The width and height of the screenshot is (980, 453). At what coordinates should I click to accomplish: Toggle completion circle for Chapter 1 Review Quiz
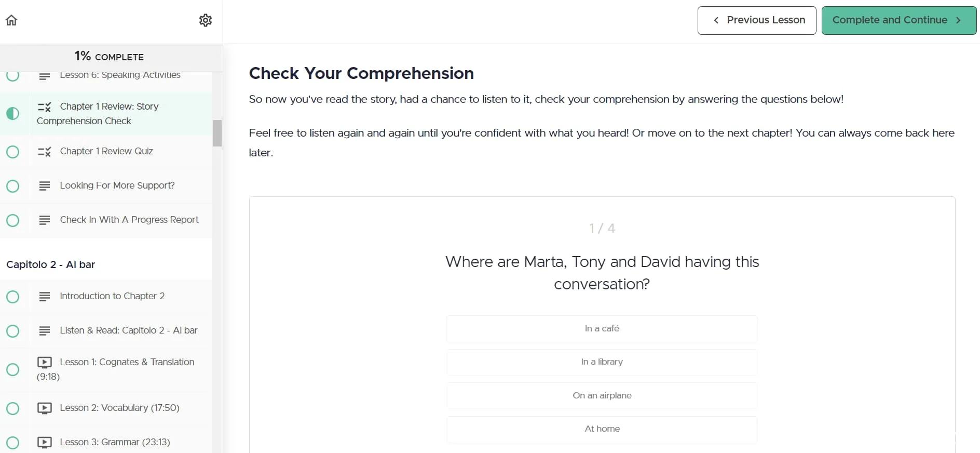coord(13,152)
